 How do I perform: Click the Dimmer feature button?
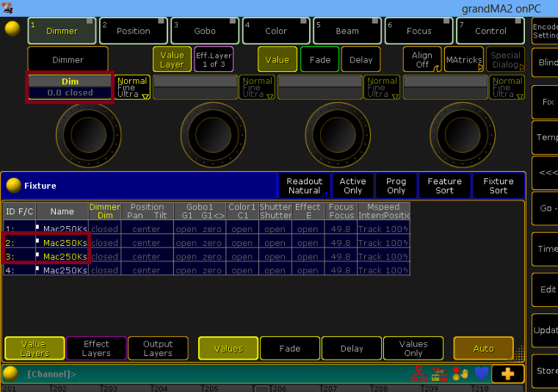68,59
